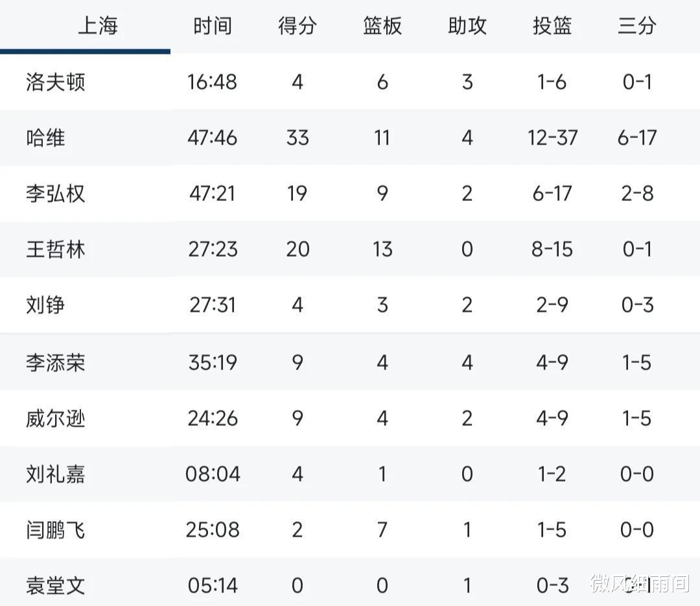Open player 李弘权's profile
This screenshot has width=700, height=606.
click(x=55, y=193)
